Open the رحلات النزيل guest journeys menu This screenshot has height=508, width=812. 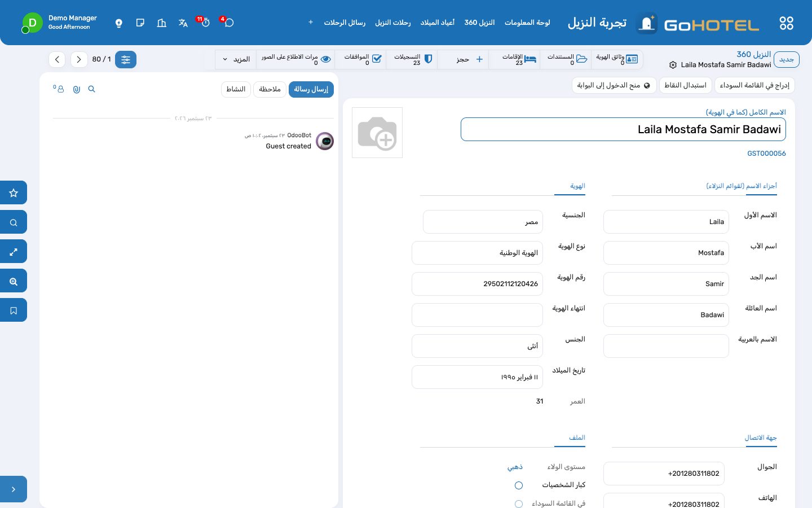(x=393, y=23)
